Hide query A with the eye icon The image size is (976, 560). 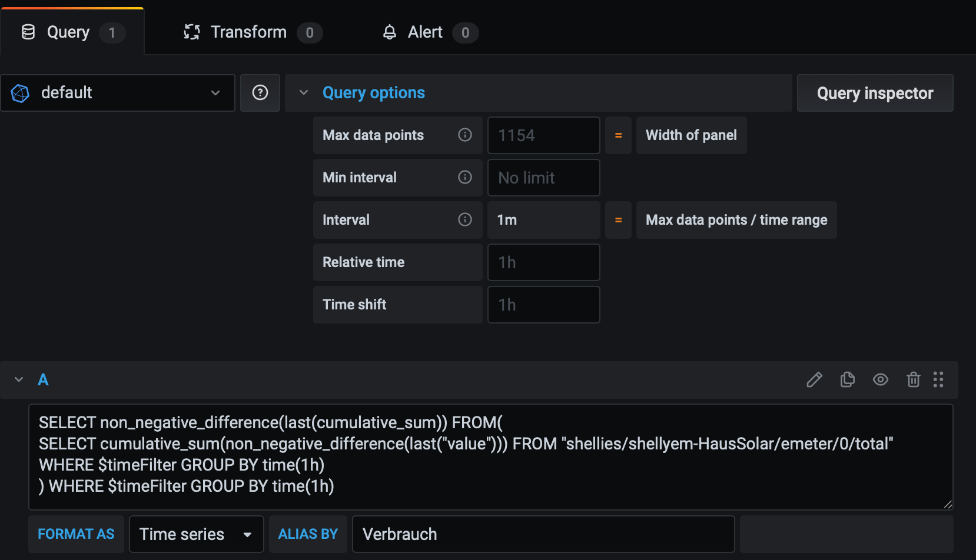880,380
